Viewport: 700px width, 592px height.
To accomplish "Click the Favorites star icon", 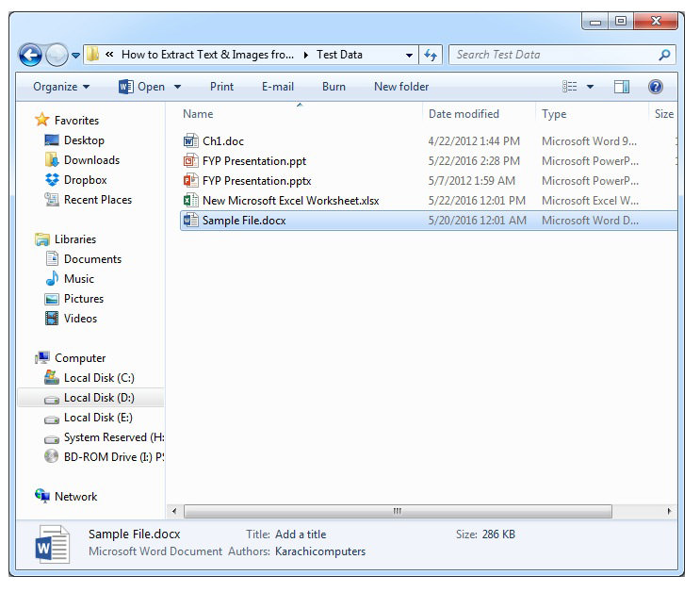I will [x=42, y=120].
